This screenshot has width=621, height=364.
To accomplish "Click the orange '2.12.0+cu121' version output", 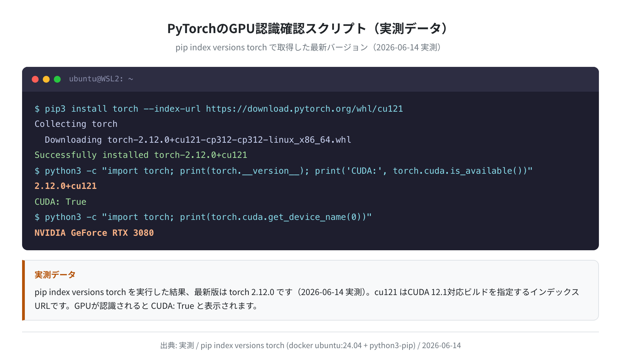I will click(x=66, y=186).
